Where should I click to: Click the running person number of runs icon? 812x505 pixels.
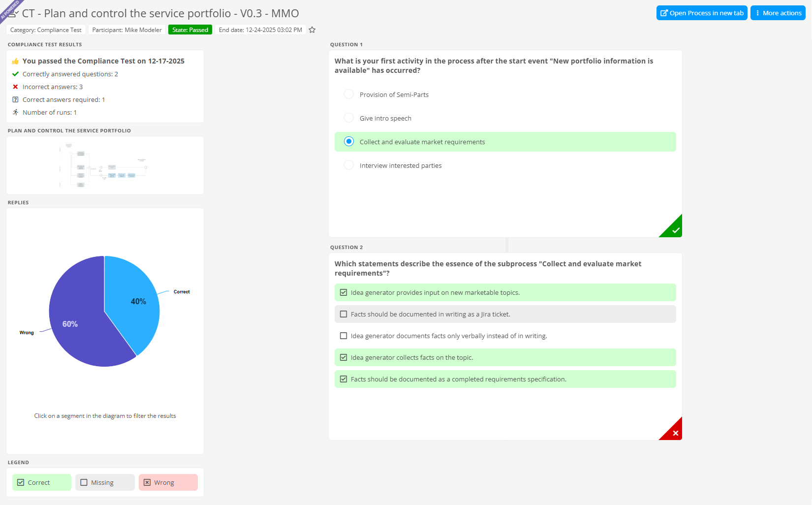pyautogui.click(x=15, y=113)
